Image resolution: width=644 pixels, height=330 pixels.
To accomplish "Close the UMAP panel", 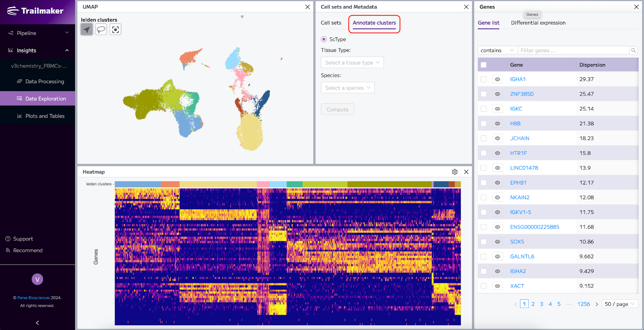I will (308, 7).
